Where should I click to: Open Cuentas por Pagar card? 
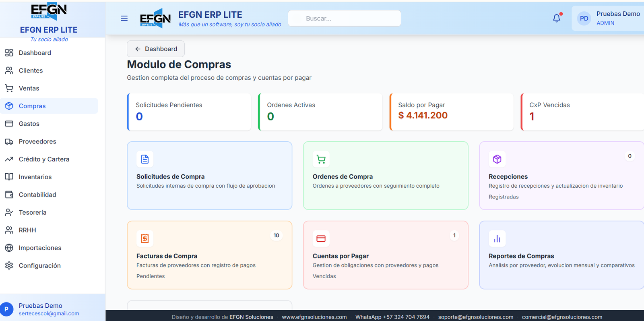tap(386, 255)
